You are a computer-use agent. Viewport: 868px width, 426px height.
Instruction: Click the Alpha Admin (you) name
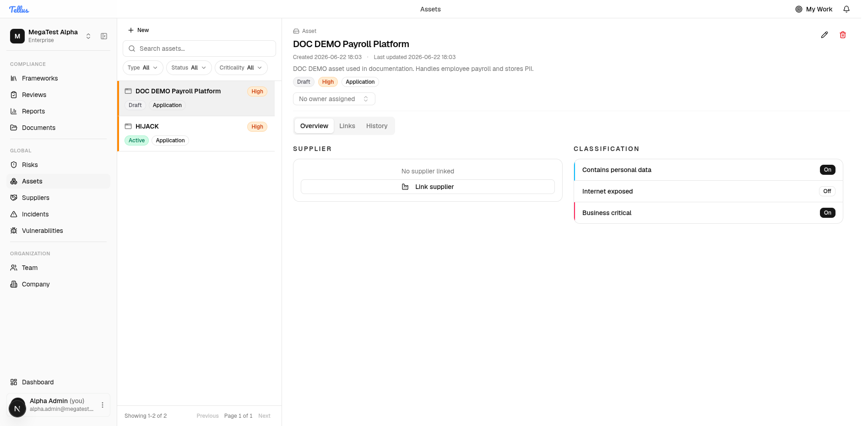click(x=57, y=401)
